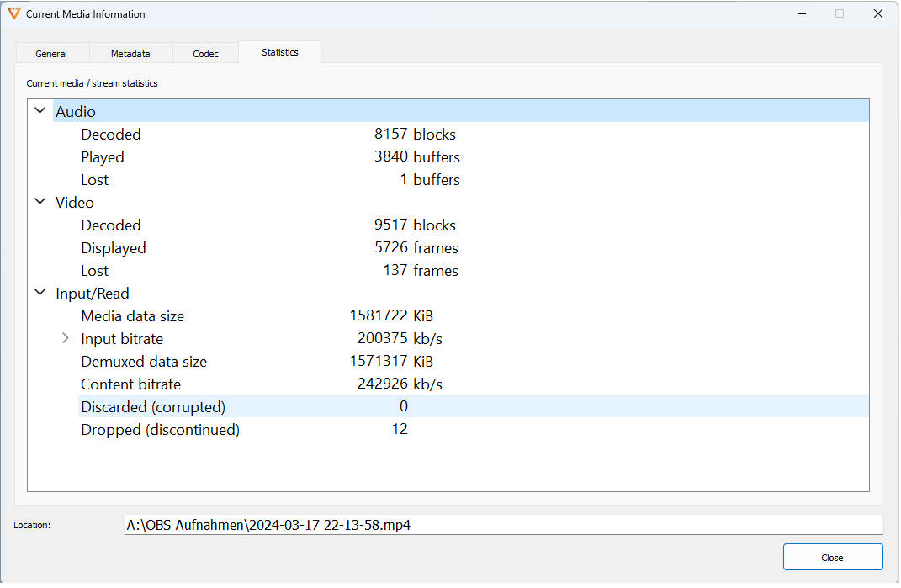Switch to the Codec tab
The image size is (901, 588).
(205, 54)
